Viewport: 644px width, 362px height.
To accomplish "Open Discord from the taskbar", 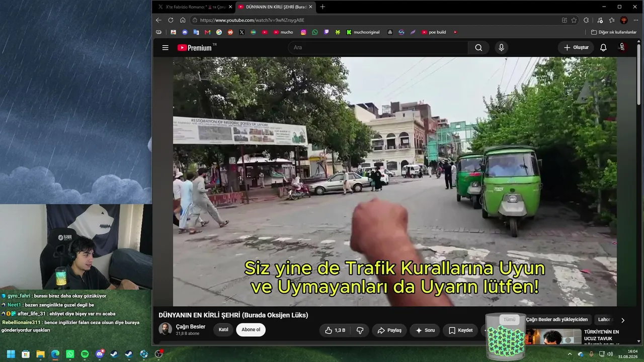I will (100, 354).
